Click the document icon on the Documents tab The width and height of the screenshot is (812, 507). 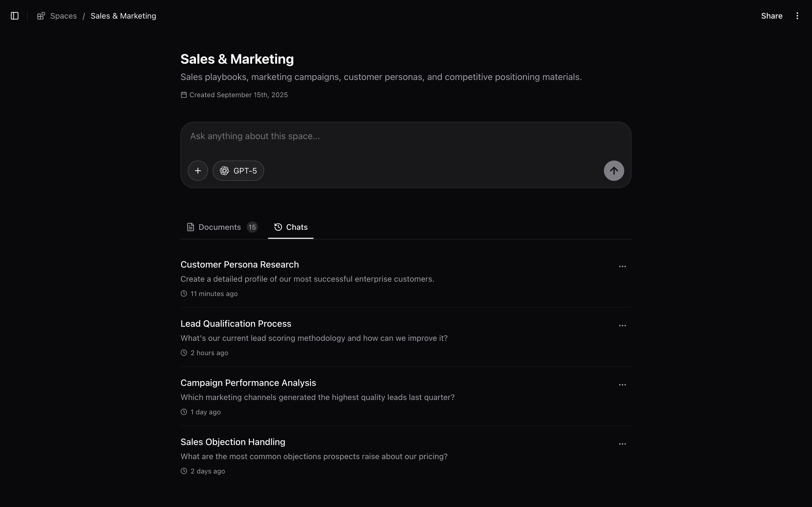pos(190,227)
